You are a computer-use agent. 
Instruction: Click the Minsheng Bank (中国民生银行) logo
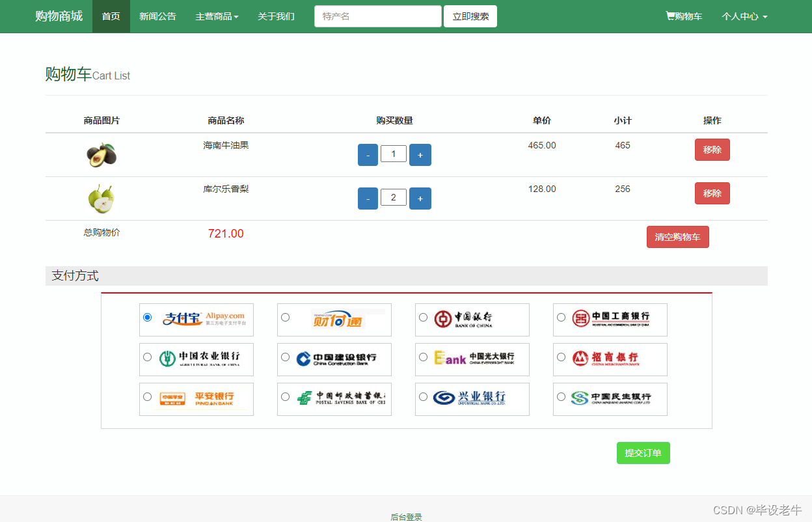(x=611, y=398)
